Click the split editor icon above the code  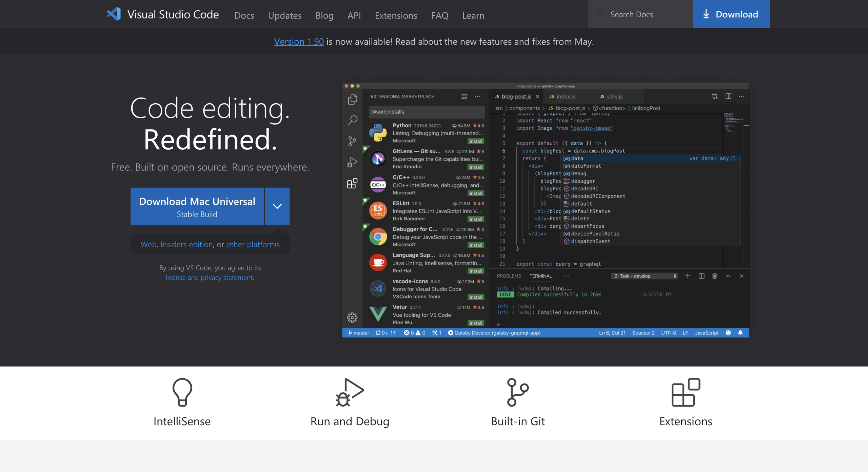pos(728,96)
